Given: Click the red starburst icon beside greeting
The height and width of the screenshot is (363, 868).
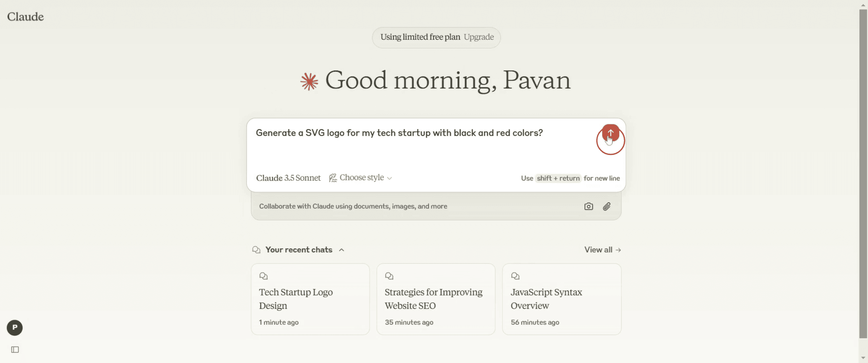Looking at the screenshot, I should [309, 82].
